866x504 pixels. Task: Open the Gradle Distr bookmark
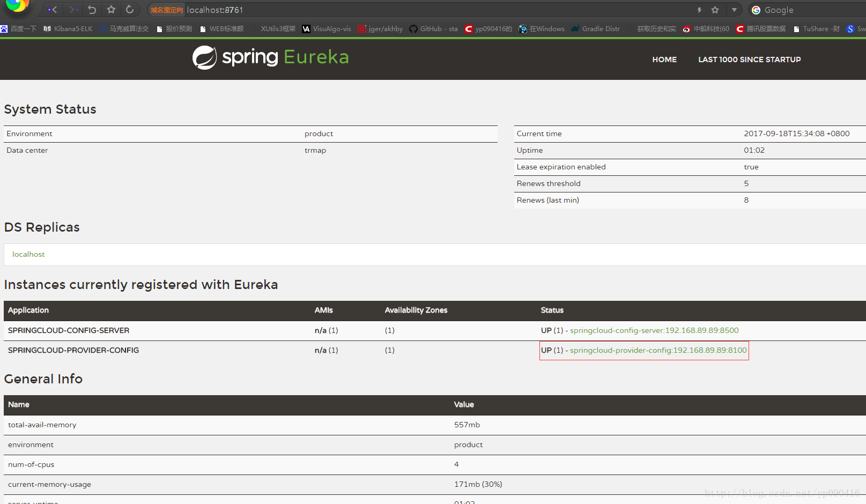pos(596,29)
